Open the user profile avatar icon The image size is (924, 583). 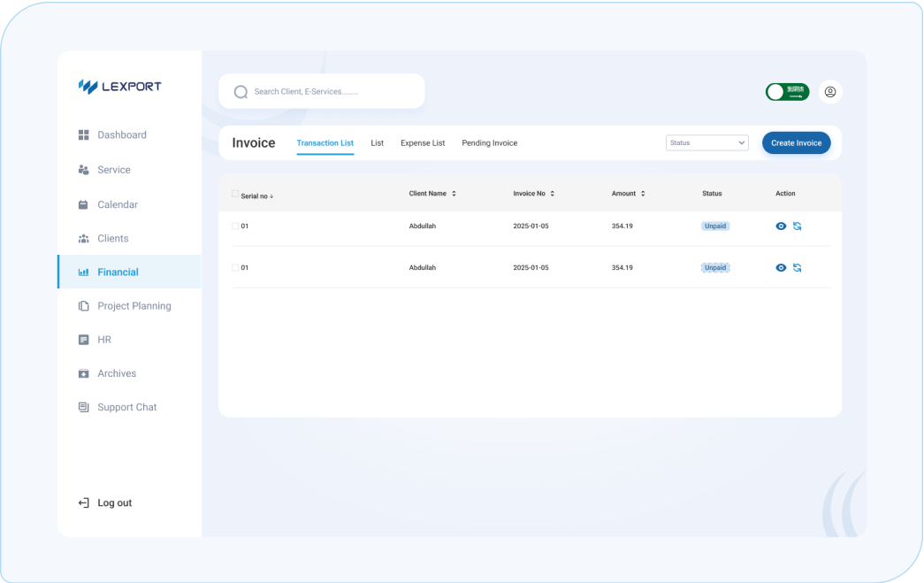(829, 91)
